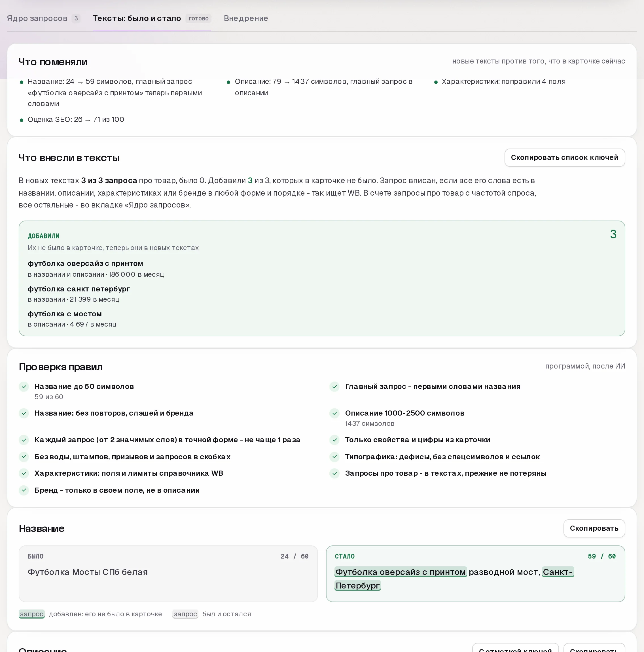Click the line в названии · 21 399 в месяц
The image size is (644, 652).
pos(74,299)
